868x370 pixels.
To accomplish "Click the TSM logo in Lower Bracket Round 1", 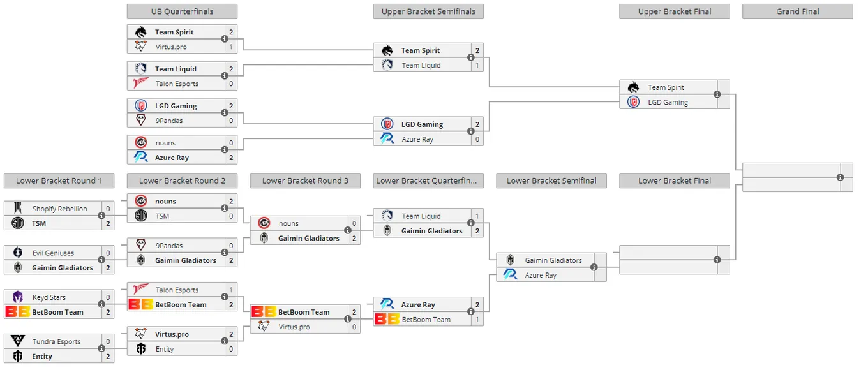I will pyautogui.click(x=18, y=223).
